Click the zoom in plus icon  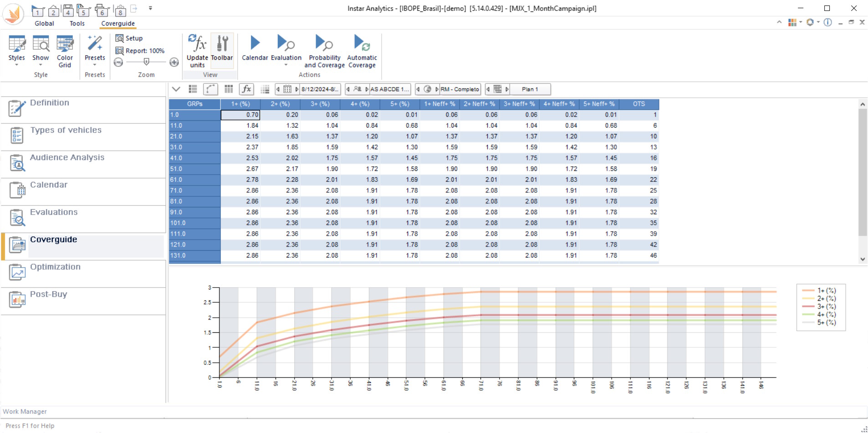pyautogui.click(x=174, y=62)
